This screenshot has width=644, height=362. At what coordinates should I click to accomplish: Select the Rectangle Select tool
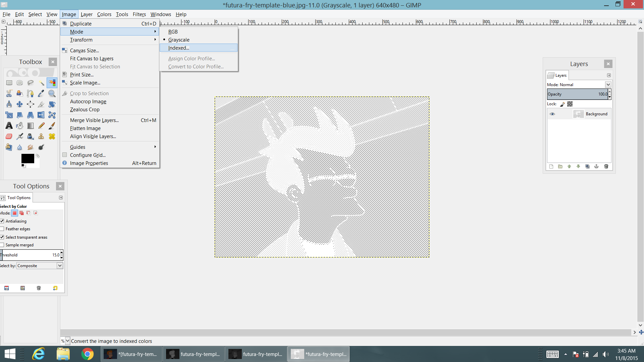[x=9, y=83]
